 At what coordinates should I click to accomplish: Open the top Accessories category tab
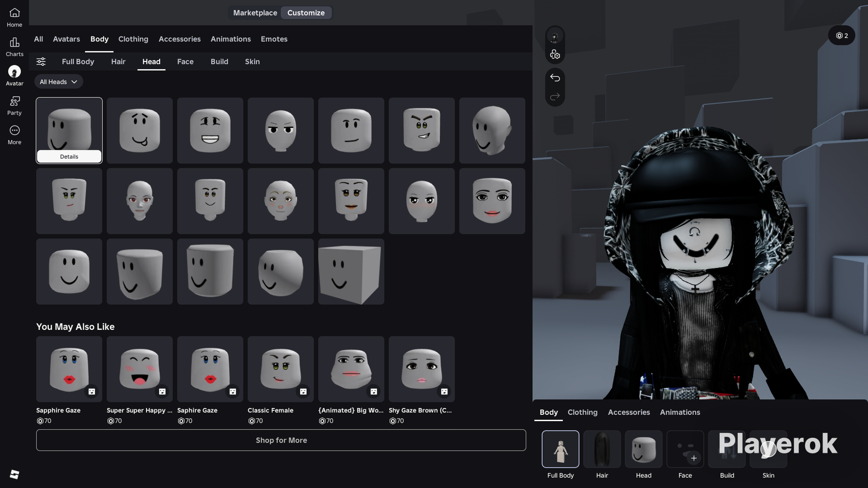pos(180,39)
